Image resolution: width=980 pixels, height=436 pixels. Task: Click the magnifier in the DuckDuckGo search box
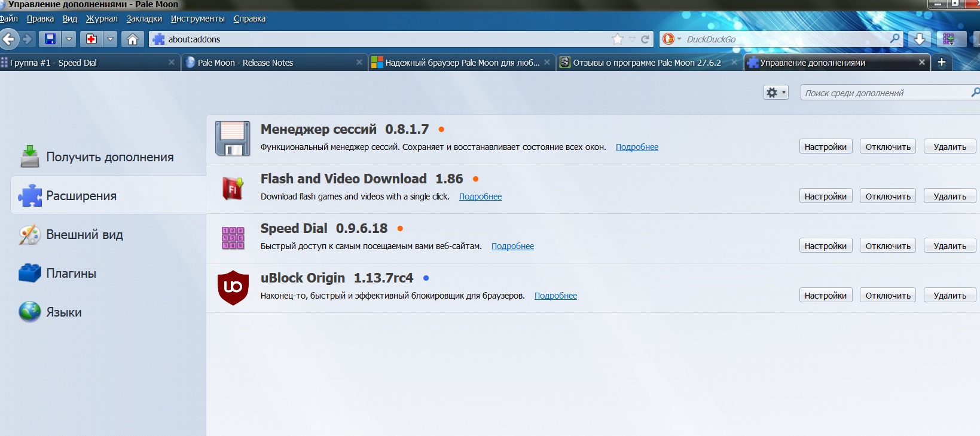pos(894,39)
